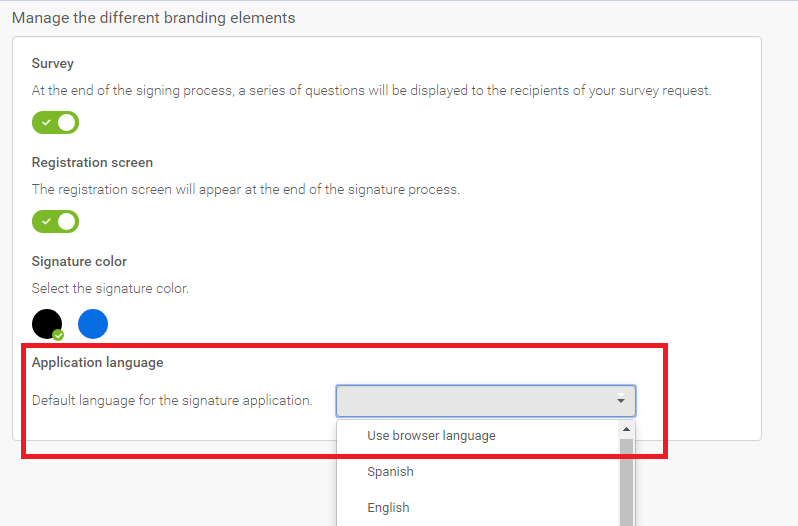Turn off the Registration screen toggle
Image resolution: width=798 pixels, height=526 pixels.
(55, 222)
